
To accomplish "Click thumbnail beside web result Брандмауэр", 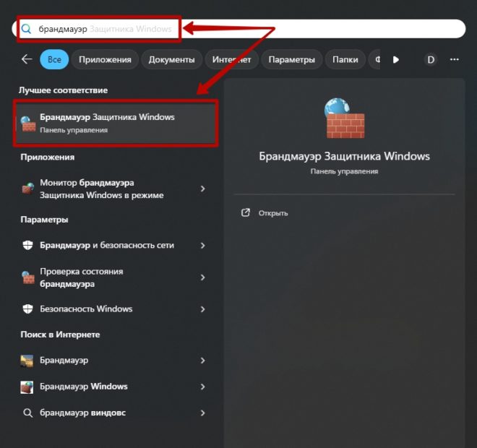I will coord(27,361).
